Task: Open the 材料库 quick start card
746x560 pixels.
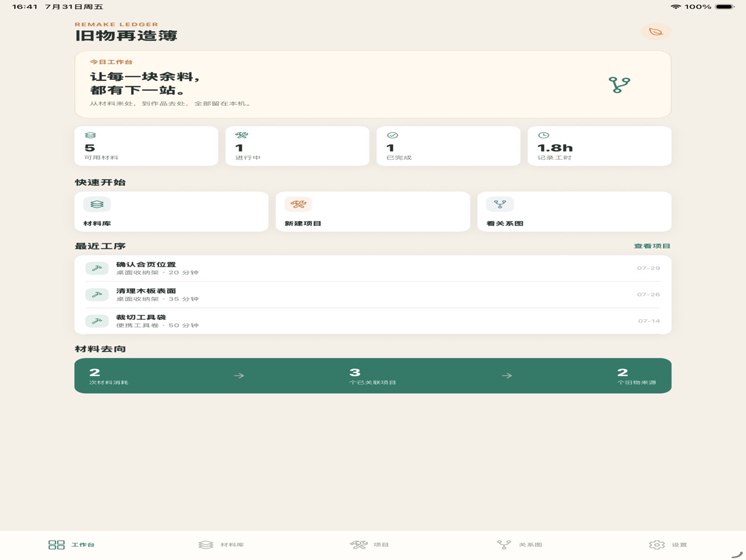Action: (171, 212)
